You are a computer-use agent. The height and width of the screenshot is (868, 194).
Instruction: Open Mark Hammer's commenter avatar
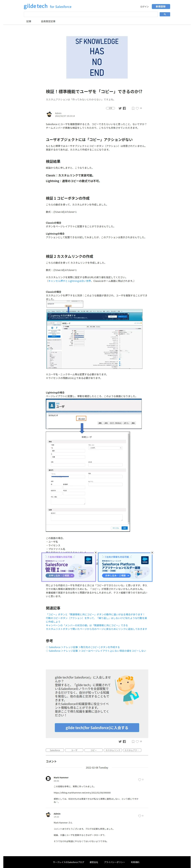coord(48,778)
